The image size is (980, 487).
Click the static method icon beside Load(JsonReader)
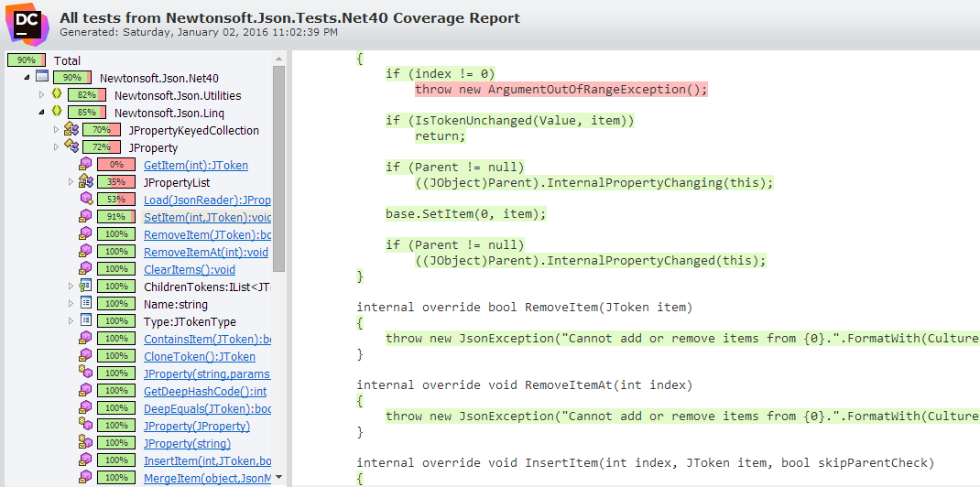pyautogui.click(x=85, y=200)
